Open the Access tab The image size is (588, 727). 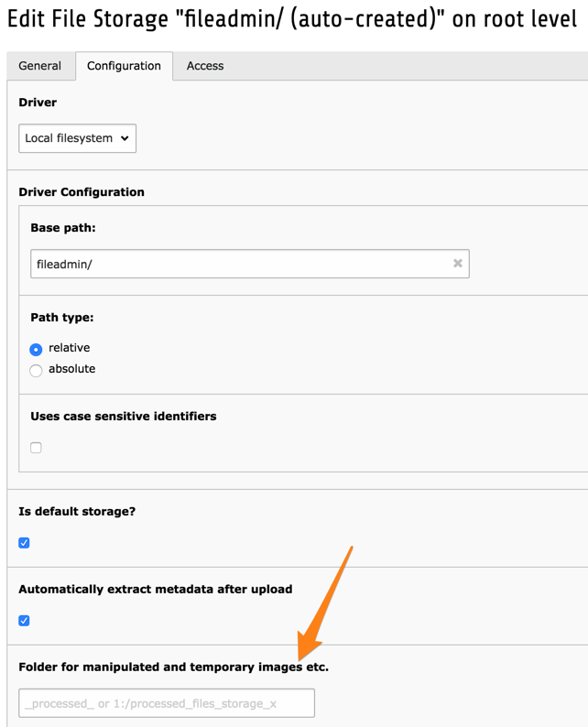point(204,66)
